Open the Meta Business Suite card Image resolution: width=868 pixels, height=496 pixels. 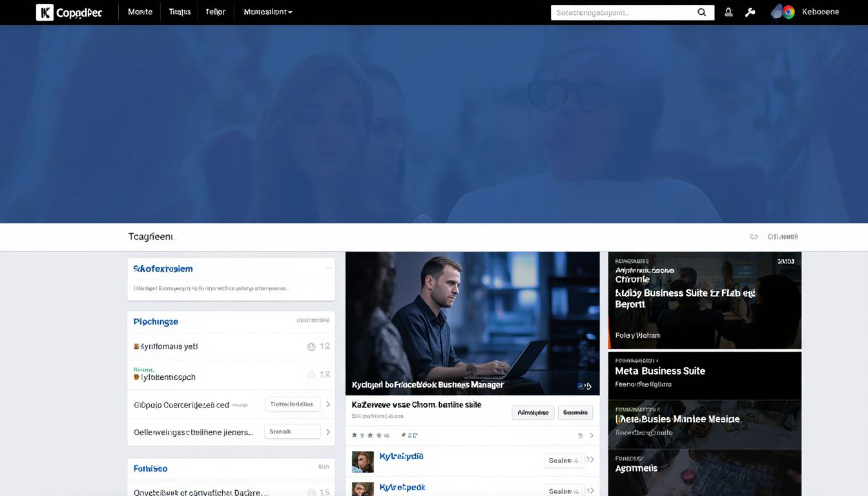pyautogui.click(x=704, y=375)
